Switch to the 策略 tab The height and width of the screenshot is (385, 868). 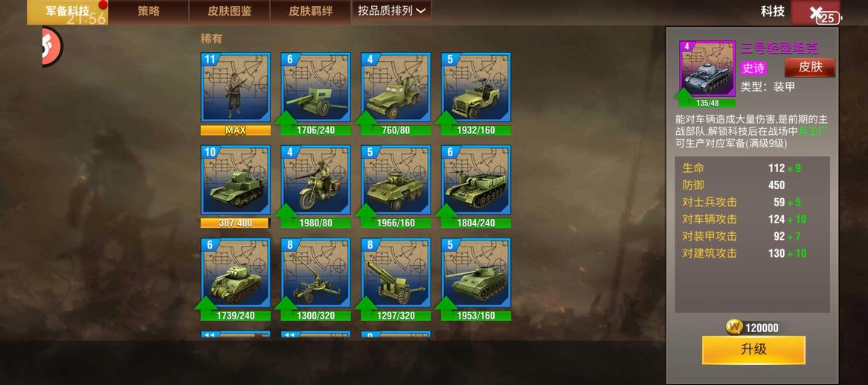(x=148, y=12)
